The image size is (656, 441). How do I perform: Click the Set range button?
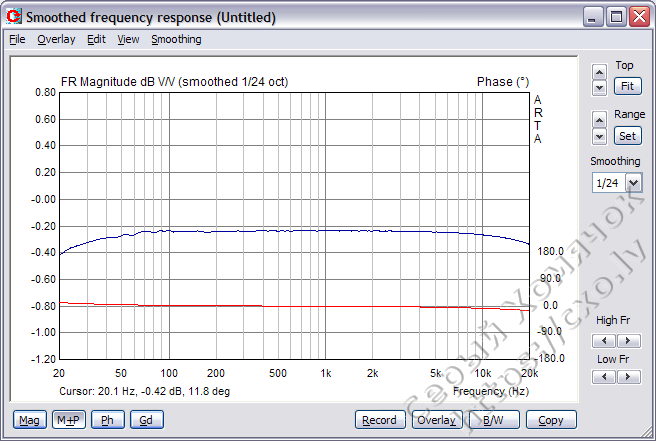pyautogui.click(x=628, y=136)
